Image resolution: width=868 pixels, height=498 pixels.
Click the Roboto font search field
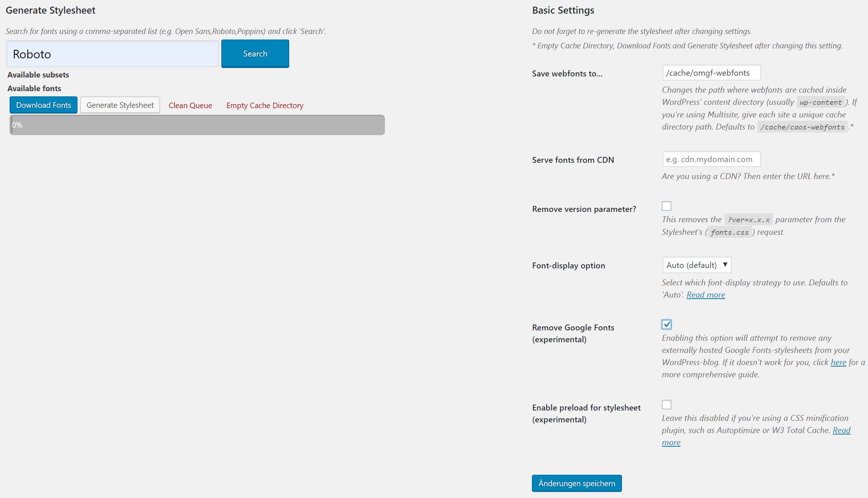click(113, 54)
